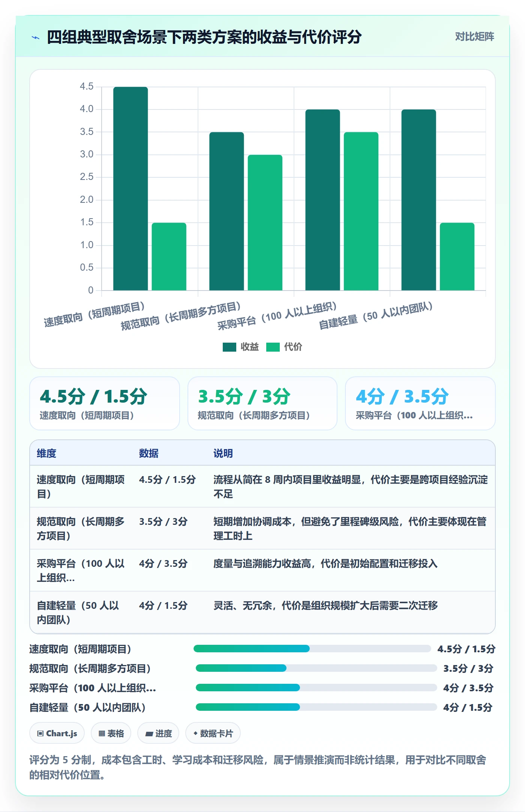Open the 4.5分 / 1.5分 data card

pyautogui.click(x=105, y=403)
